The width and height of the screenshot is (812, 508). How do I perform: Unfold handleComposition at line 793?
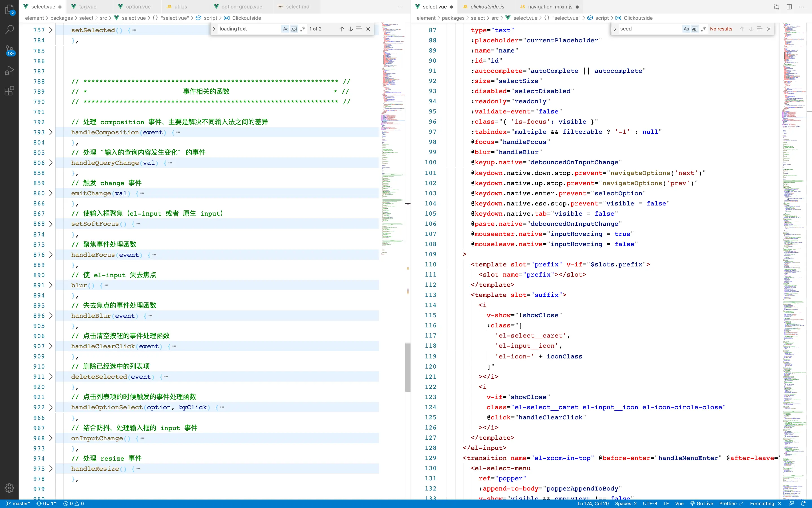coord(51,132)
